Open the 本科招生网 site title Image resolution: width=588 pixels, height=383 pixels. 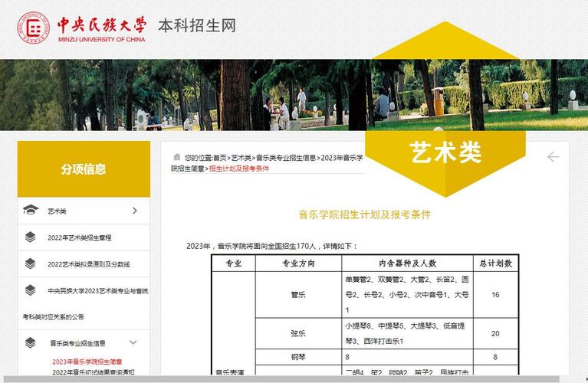pyautogui.click(x=197, y=26)
